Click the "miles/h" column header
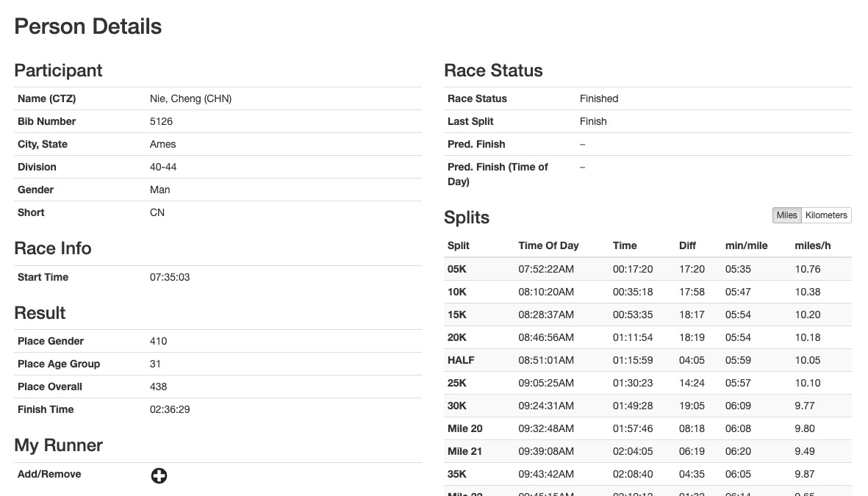The width and height of the screenshot is (868, 496). point(813,245)
